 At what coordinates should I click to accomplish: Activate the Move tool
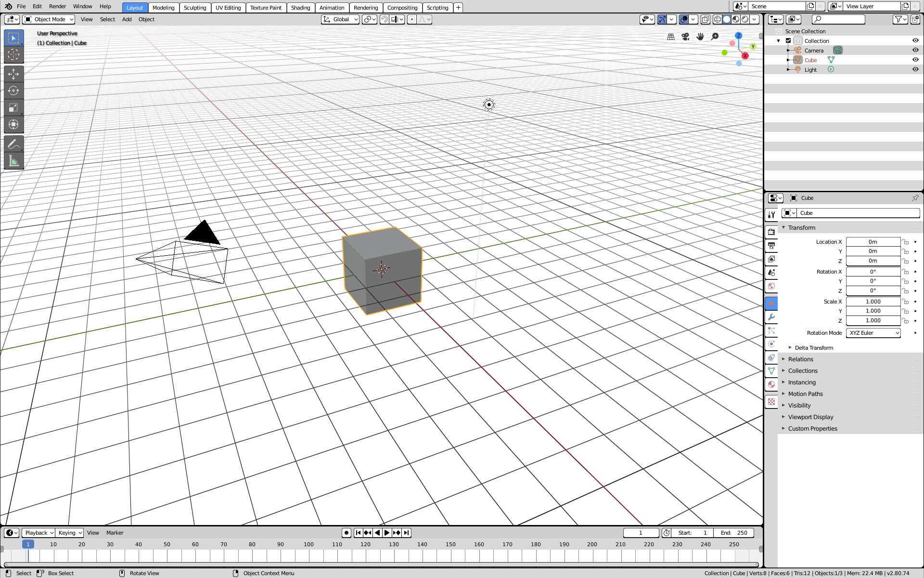[13, 74]
